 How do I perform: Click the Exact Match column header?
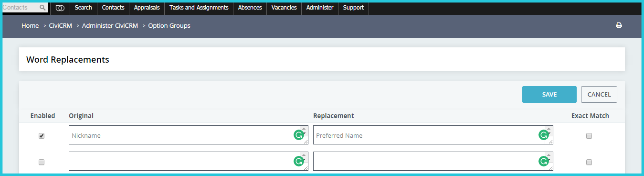click(x=590, y=116)
